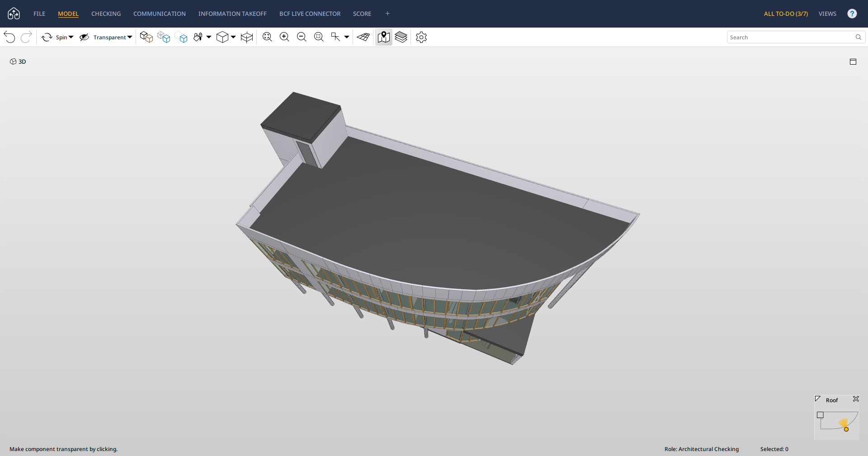Click the zoom in magnifier

(x=284, y=37)
